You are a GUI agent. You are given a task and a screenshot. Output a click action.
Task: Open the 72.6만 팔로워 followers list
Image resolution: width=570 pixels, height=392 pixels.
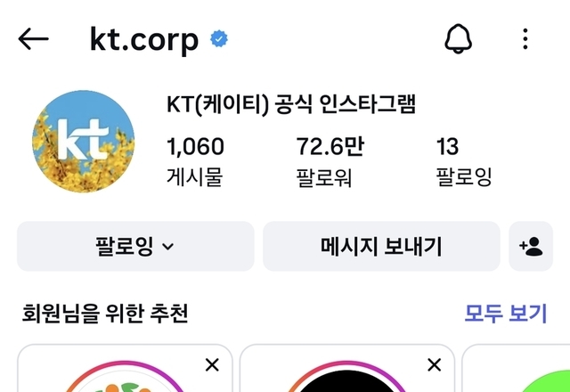(x=330, y=161)
